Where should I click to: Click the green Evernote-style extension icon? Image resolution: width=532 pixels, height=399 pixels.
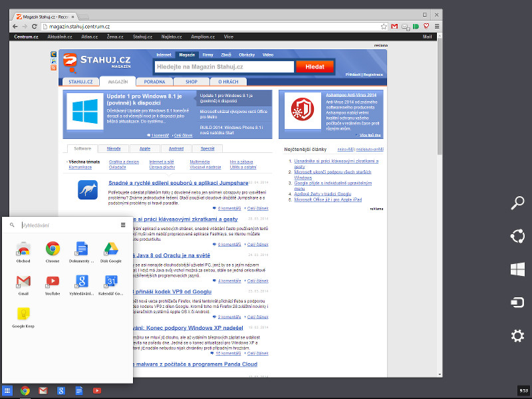416,27
